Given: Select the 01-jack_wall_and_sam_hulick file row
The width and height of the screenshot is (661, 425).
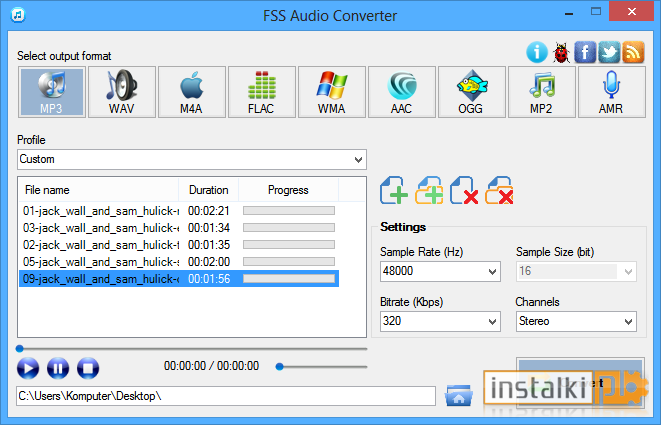Looking at the screenshot, I should coord(179,211).
